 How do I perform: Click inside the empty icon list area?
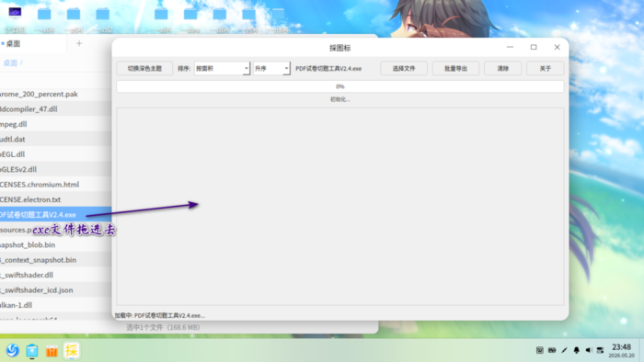(x=340, y=206)
